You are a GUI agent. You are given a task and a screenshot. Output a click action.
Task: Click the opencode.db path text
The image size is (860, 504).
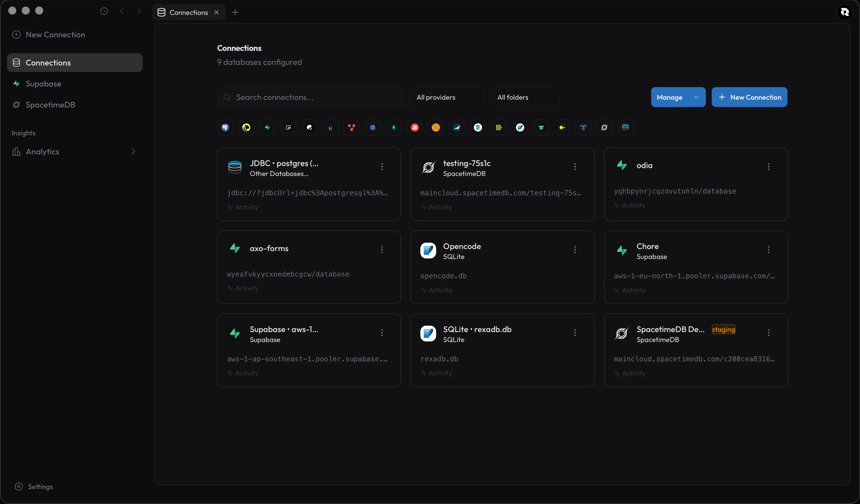443,276
